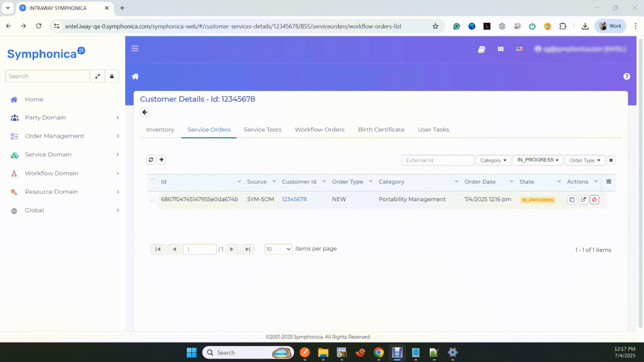Click the External Id filter field
The image size is (644, 362).
pos(438,160)
